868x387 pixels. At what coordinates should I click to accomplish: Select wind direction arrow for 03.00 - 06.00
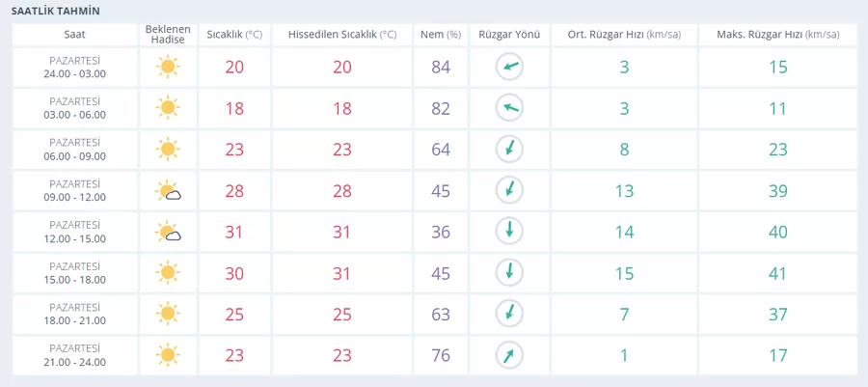click(509, 108)
